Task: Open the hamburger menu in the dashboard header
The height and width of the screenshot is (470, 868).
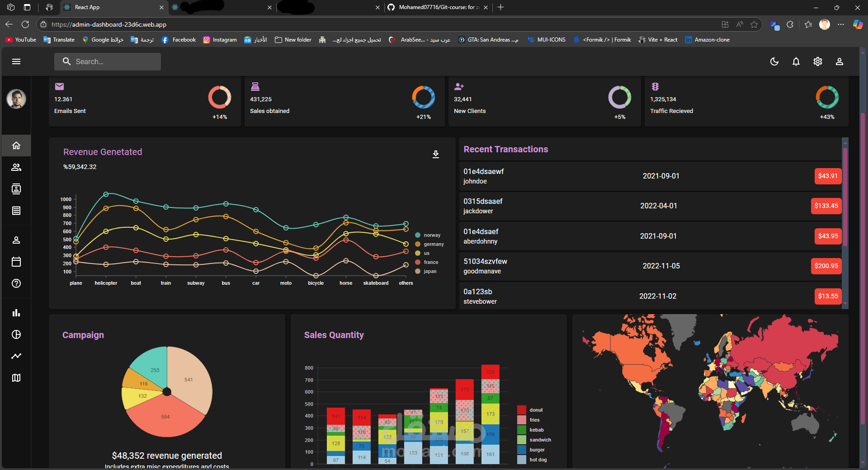Action: click(x=16, y=61)
